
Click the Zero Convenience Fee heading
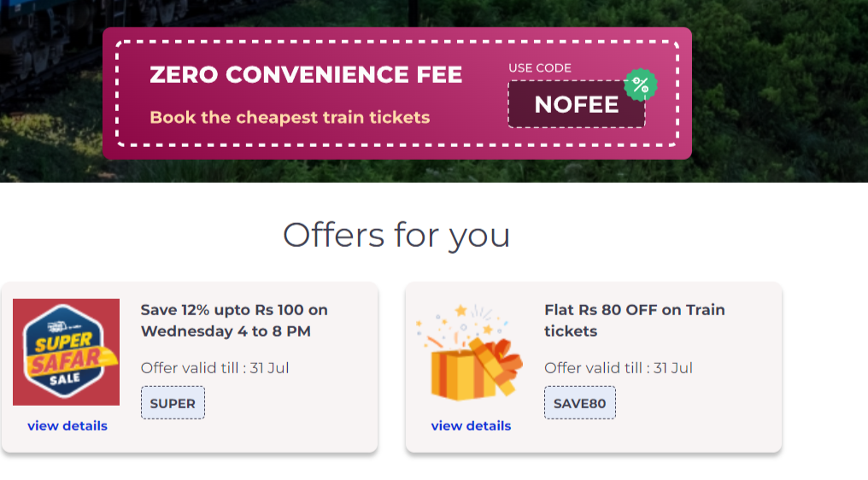306,75
